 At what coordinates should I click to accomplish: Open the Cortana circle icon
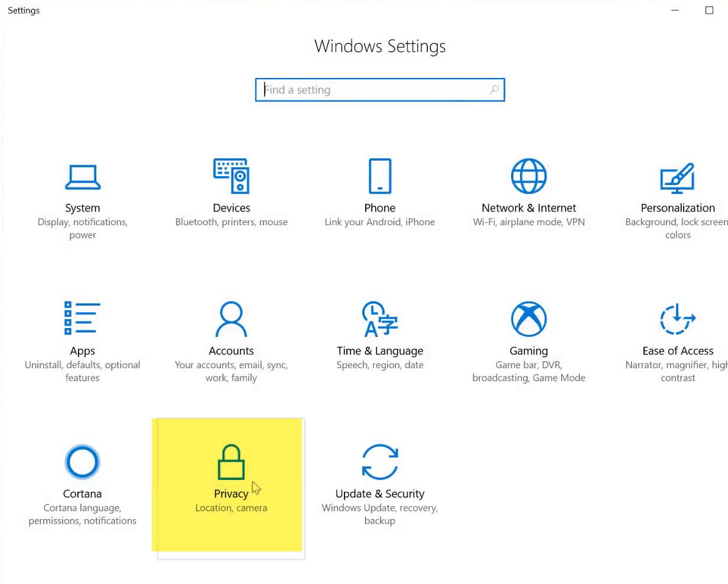click(x=82, y=462)
